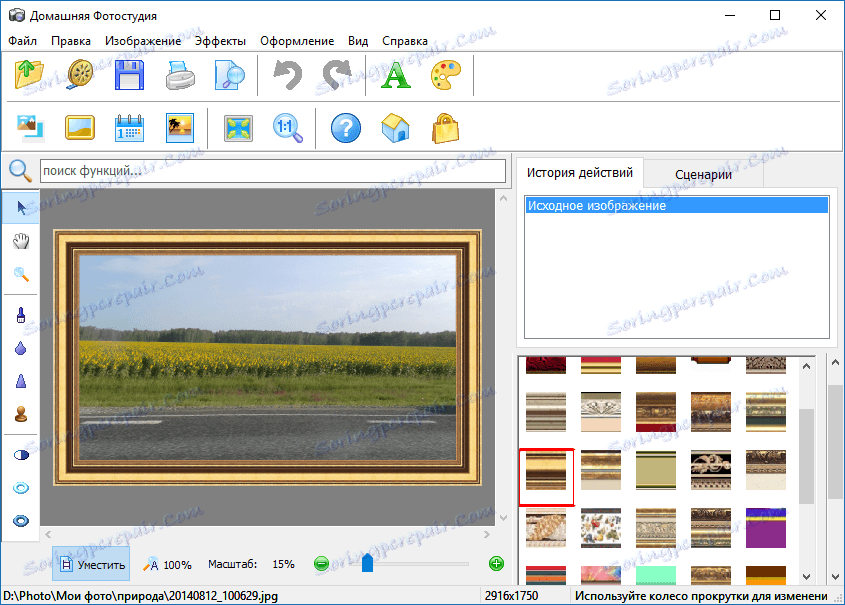This screenshot has width=845, height=605.
Task: Save the image using the floppy disk icon
Action: [x=131, y=74]
